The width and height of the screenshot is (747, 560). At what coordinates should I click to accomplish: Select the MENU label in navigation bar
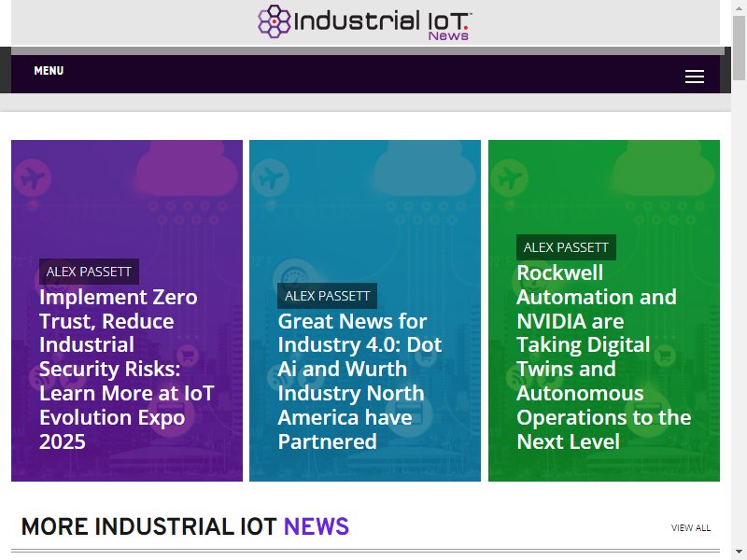49,71
